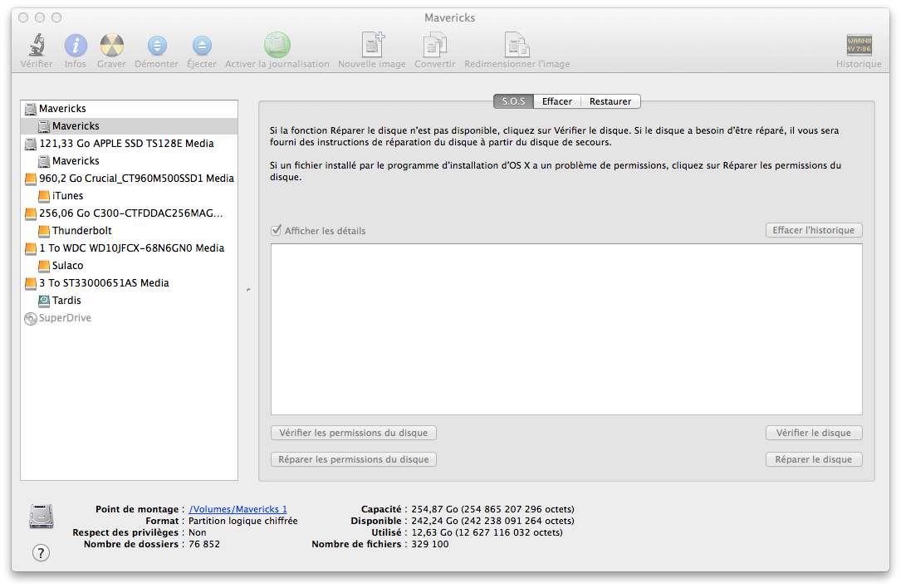Screen dimensions: 901x588
Task: Click the Format value Partition logique chiffrée
Action: [243, 521]
